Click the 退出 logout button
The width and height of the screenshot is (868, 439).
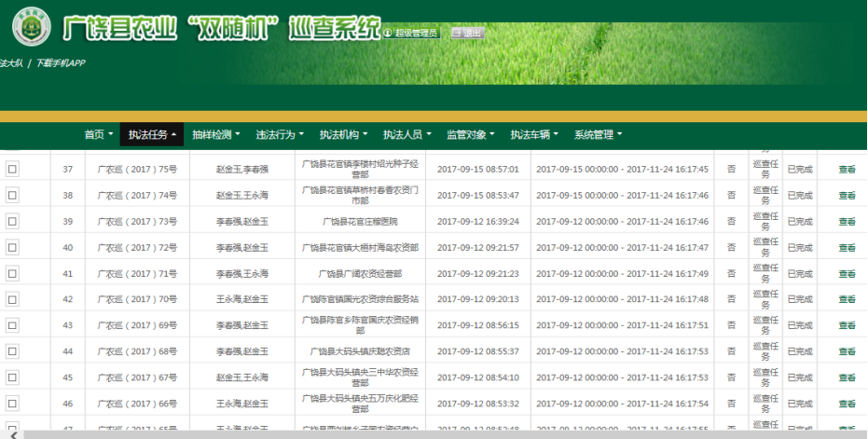pyautogui.click(x=467, y=33)
